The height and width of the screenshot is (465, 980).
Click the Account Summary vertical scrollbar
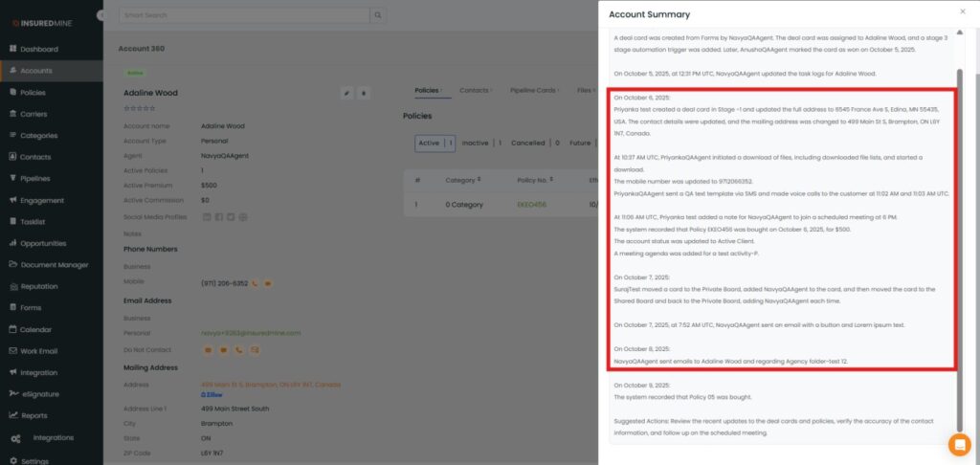pos(960,239)
